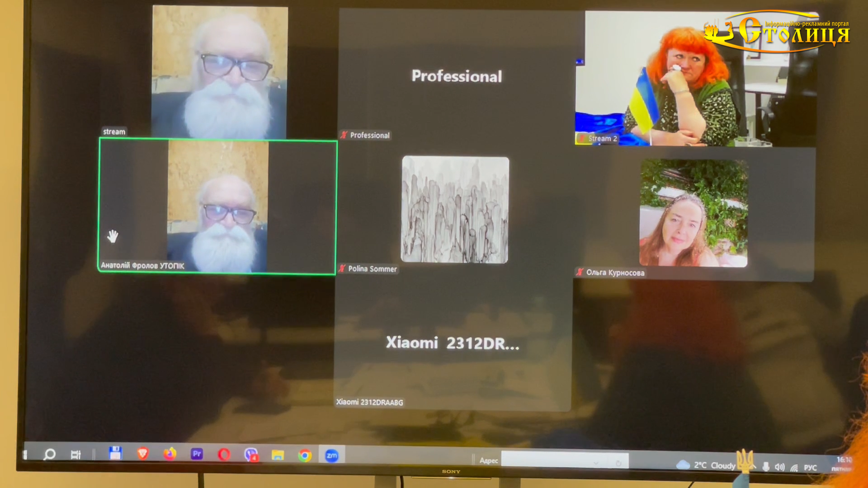Click muted mic icon beside Polina Sommer
This screenshot has width=868, height=488.
point(342,268)
